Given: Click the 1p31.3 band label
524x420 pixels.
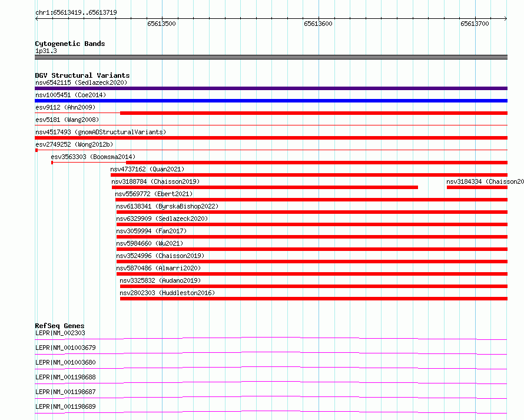Looking at the screenshot, I should pyautogui.click(x=46, y=51).
